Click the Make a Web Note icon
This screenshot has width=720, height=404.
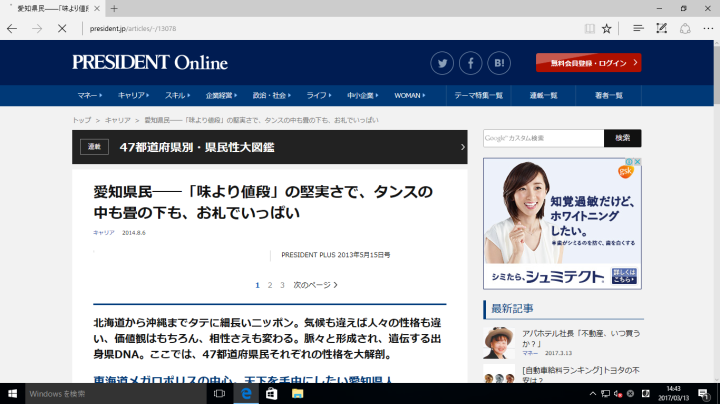coord(661,29)
